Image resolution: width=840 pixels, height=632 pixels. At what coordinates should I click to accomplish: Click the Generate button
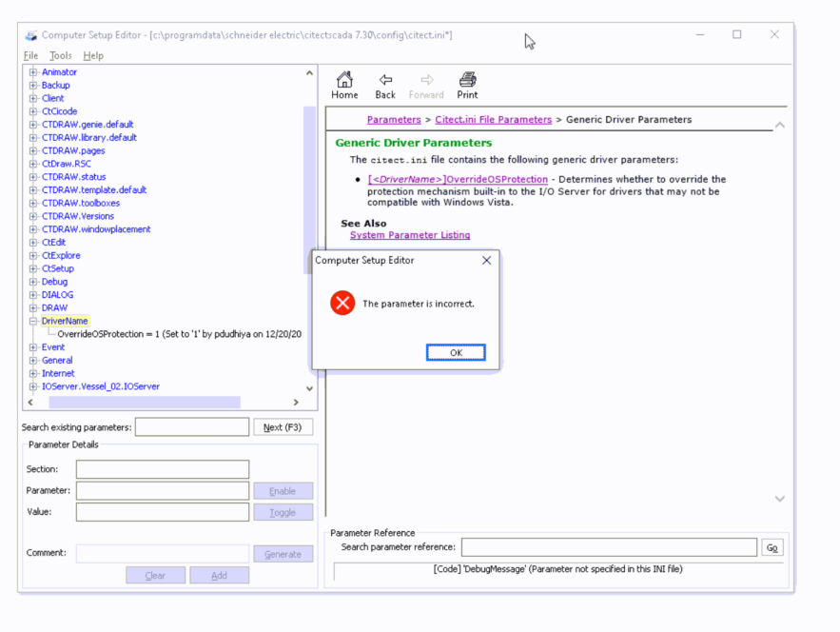click(283, 554)
